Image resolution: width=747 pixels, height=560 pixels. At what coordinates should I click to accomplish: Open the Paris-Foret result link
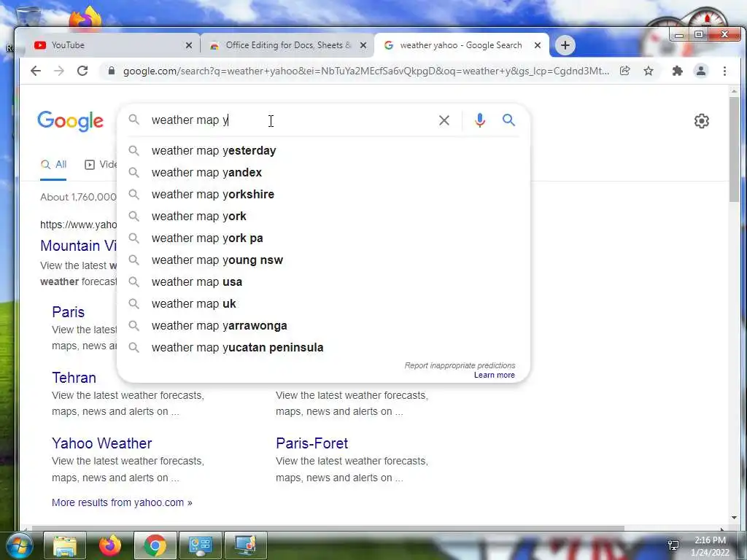click(x=312, y=443)
